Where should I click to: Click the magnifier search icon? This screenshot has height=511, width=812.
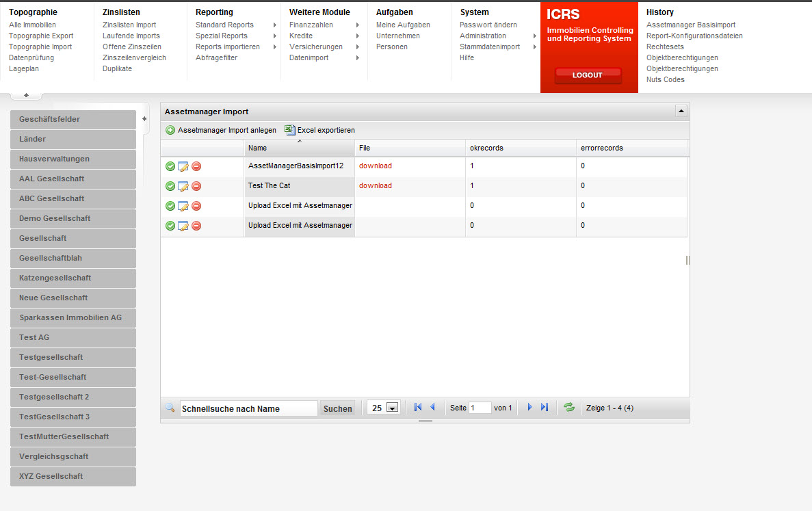(170, 408)
